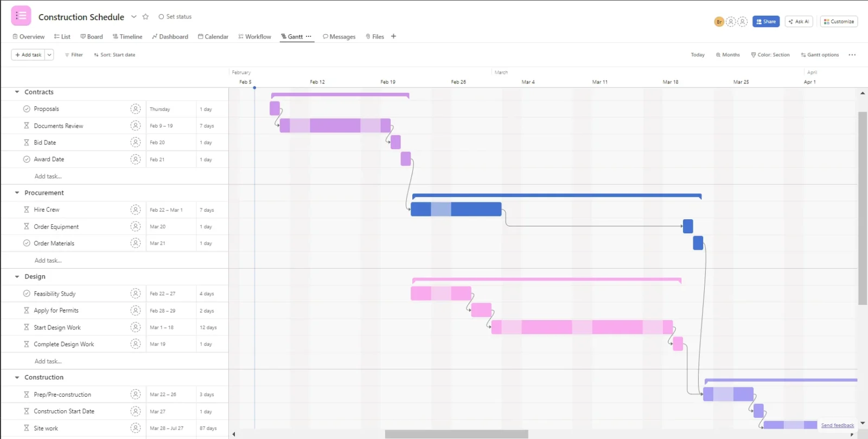Viewport: 868px width, 439px height.
Task: Open Color: Section setting
Action: tap(770, 55)
